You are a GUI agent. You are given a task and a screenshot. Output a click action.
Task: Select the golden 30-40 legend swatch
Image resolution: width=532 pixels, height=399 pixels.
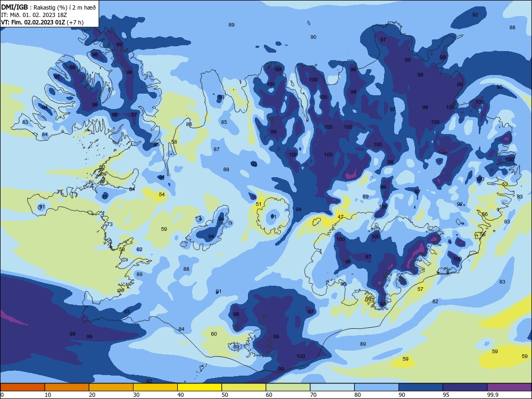point(155,387)
